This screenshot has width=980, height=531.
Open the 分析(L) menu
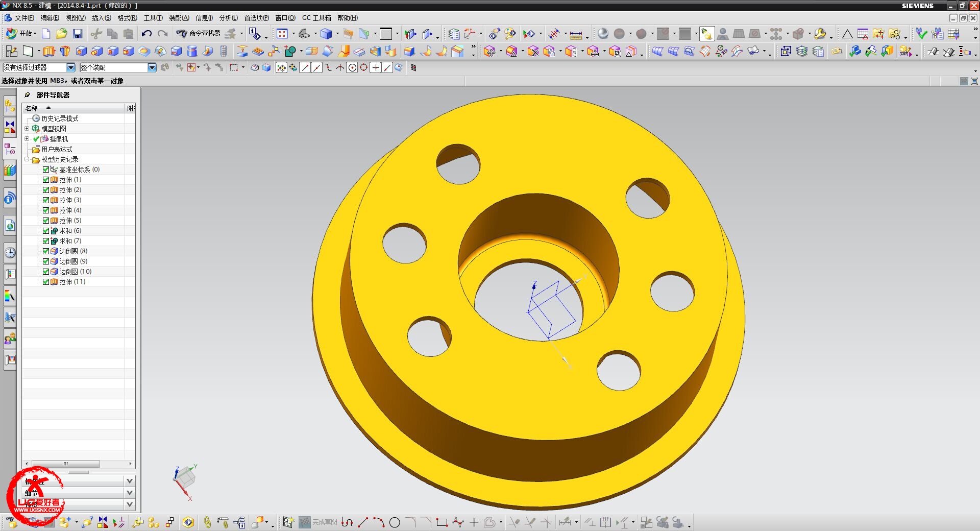[229, 18]
